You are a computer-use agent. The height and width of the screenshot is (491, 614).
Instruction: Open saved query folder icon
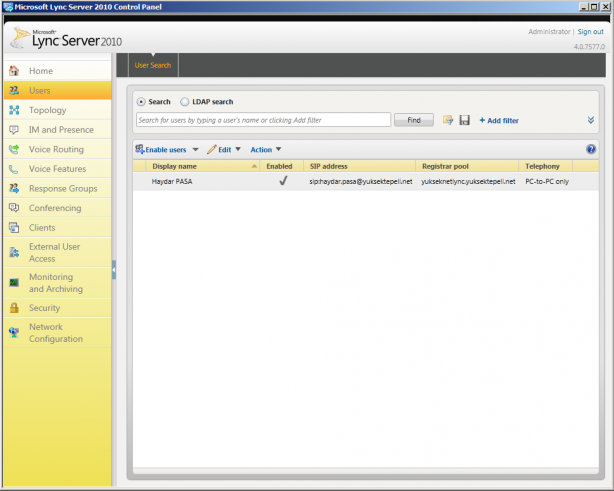click(448, 120)
